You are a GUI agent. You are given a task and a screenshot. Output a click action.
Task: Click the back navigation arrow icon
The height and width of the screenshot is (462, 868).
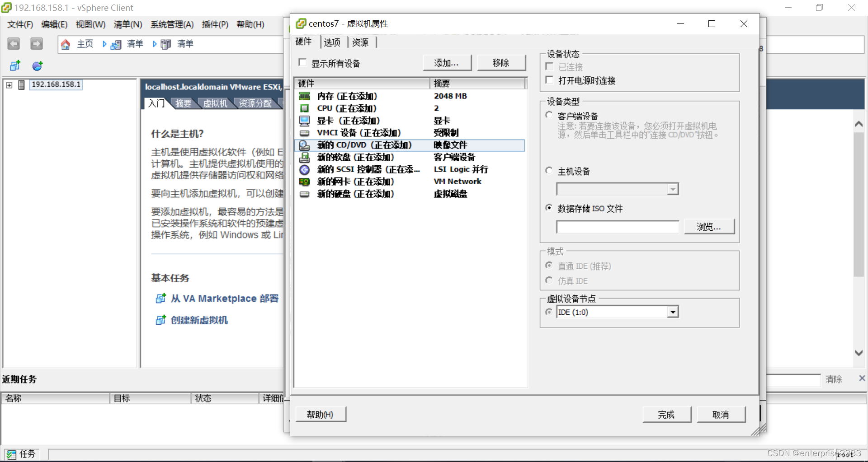click(x=14, y=44)
